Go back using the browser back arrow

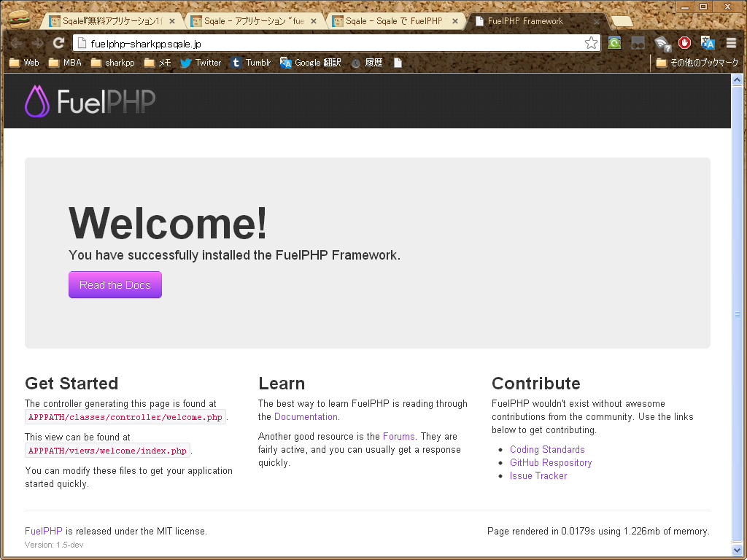click(16, 43)
